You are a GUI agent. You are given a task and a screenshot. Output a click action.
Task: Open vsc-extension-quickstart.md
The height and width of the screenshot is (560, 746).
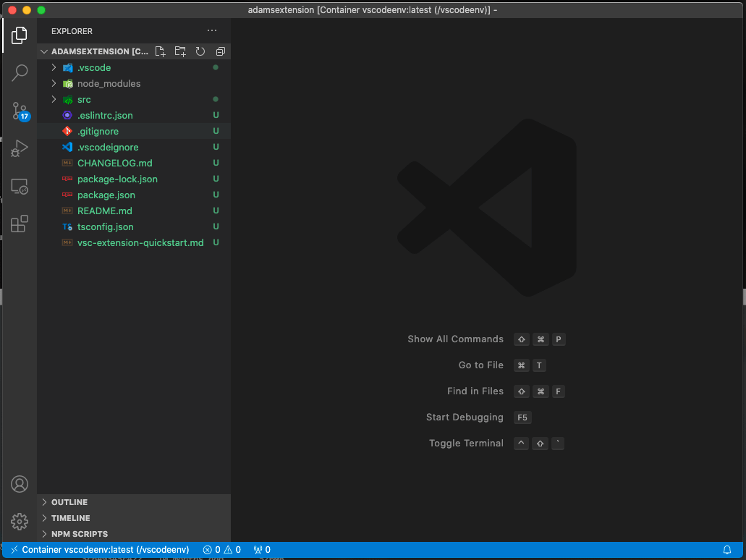point(134,242)
